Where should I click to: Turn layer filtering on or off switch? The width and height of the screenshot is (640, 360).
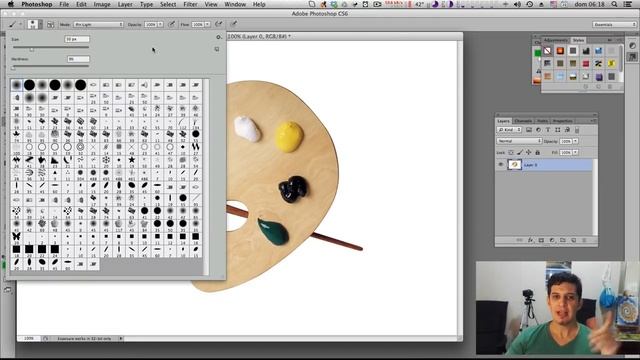click(577, 130)
